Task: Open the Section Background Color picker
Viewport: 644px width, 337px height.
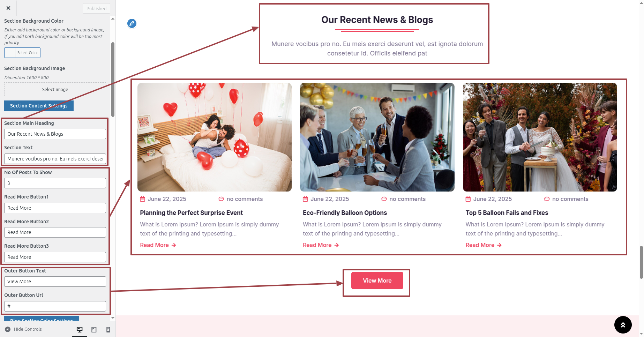Action: click(22, 53)
